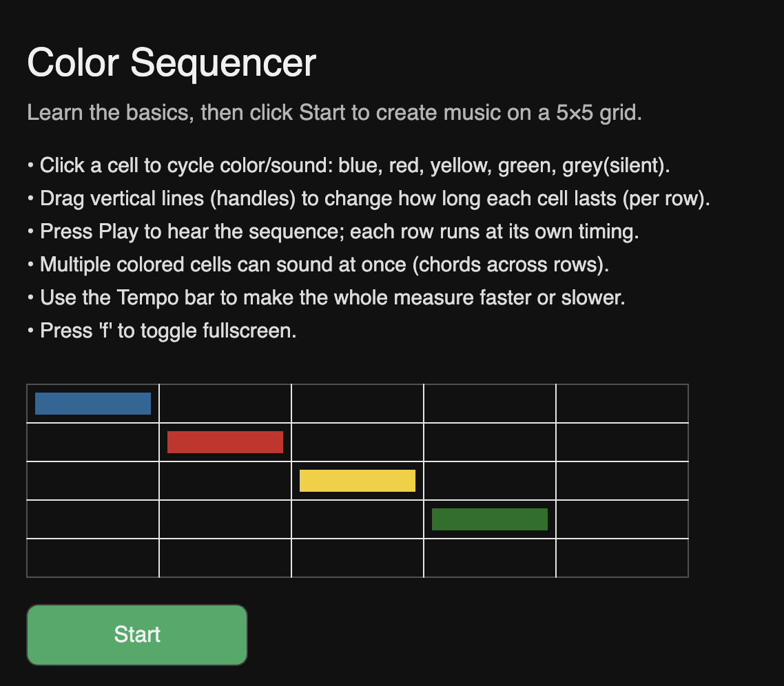Screen dimensions: 784x686
Task: Click the empty cell right of the blue cell
Action: [x=225, y=404]
